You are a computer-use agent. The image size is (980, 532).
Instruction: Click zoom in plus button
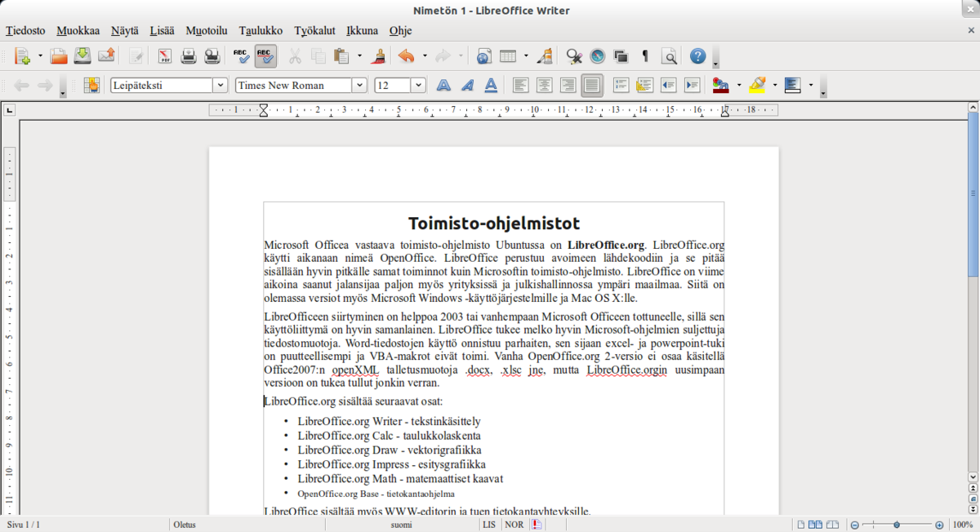939,525
